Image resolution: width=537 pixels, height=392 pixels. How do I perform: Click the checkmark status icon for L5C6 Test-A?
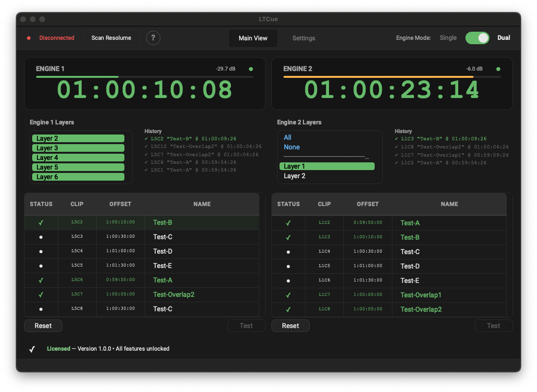(x=41, y=280)
